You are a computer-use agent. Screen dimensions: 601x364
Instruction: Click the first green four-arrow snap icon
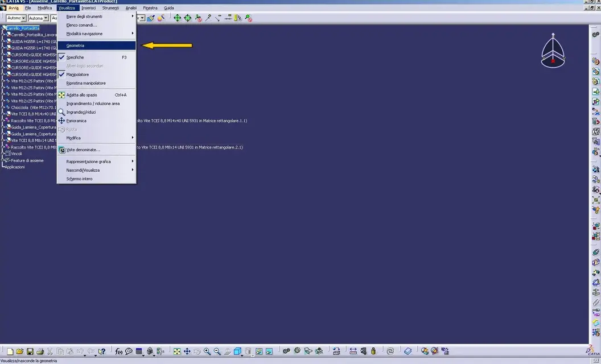(x=177, y=18)
